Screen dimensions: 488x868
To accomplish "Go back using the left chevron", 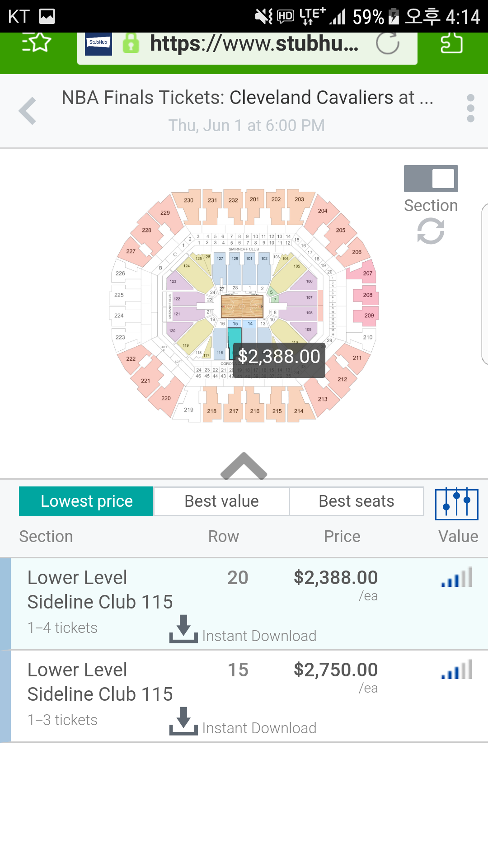I will tap(28, 111).
